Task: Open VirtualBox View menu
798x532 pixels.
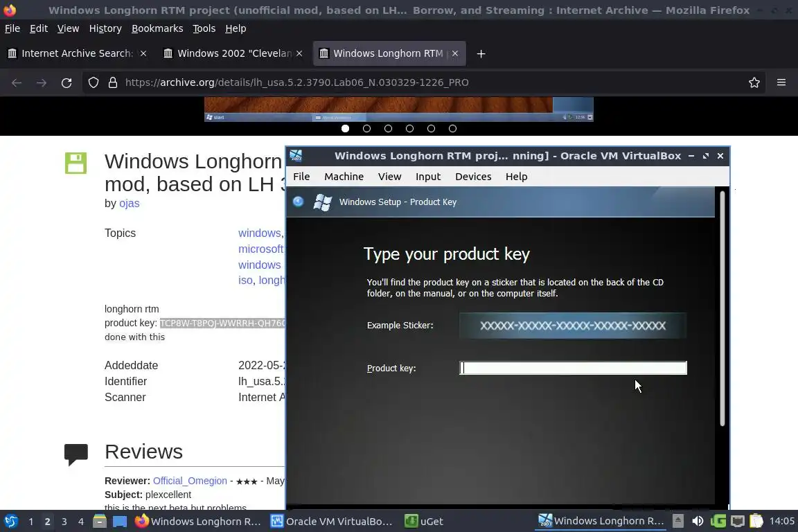Action: 390,176
